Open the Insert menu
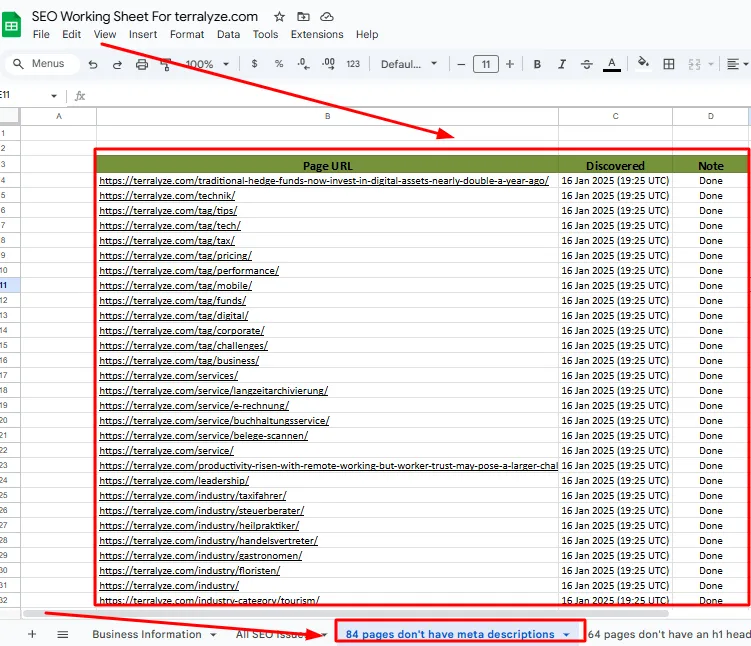The image size is (751, 646). 143,34
